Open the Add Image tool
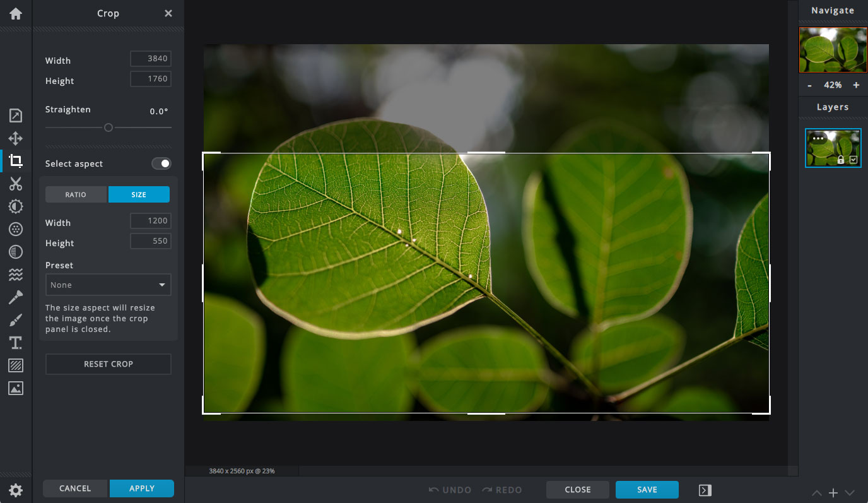 (16, 388)
